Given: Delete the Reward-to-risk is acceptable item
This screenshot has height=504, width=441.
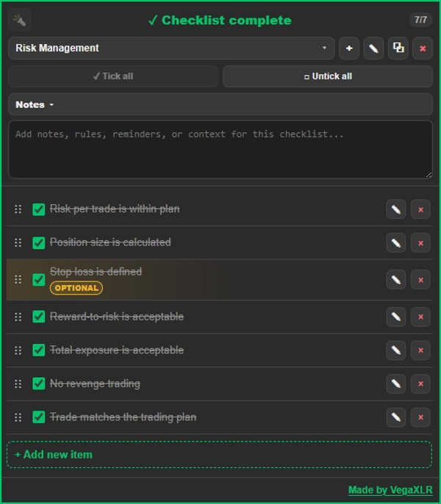Looking at the screenshot, I should point(420,317).
